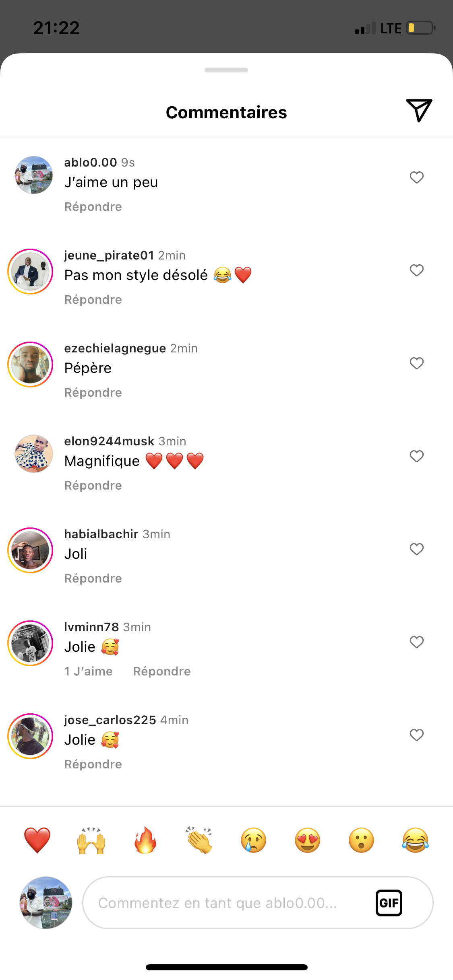Open jose_carlos225's profile username
Viewport: 453px width, 980px height.
[x=110, y=720]
